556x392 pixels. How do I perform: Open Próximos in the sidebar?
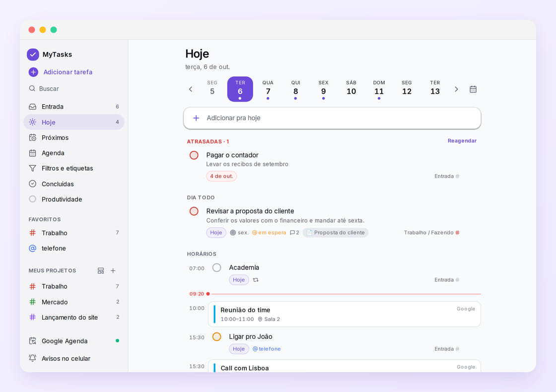[74, 137]
